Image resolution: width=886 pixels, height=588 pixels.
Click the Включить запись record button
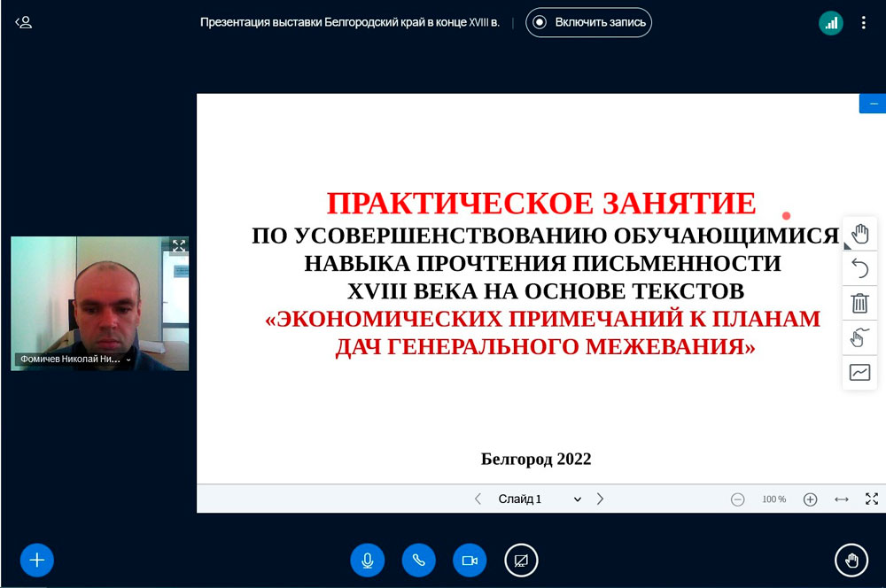click(588, 23)
